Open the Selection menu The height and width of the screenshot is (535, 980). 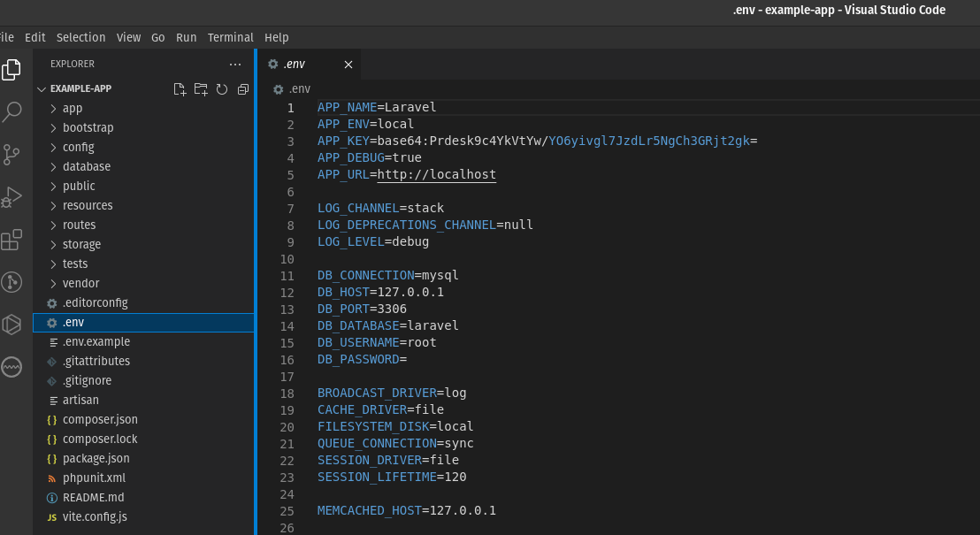point(80,37)
